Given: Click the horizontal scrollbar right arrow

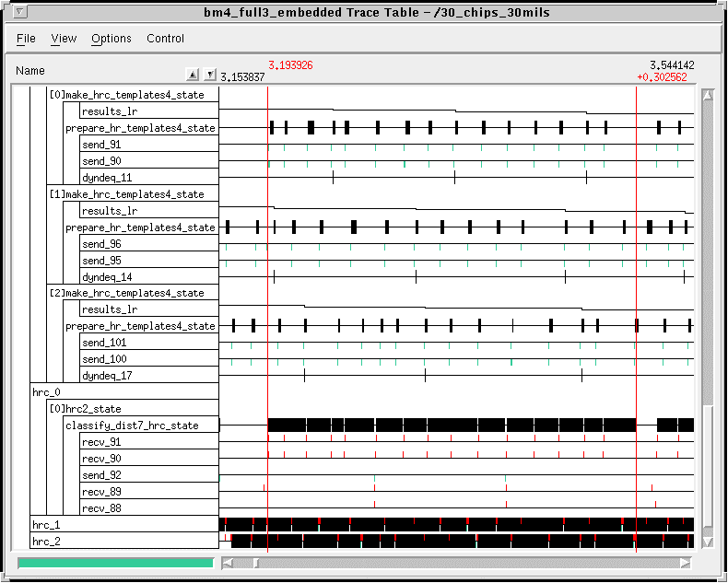Looking at the screenshot, I should click(685, 563).
